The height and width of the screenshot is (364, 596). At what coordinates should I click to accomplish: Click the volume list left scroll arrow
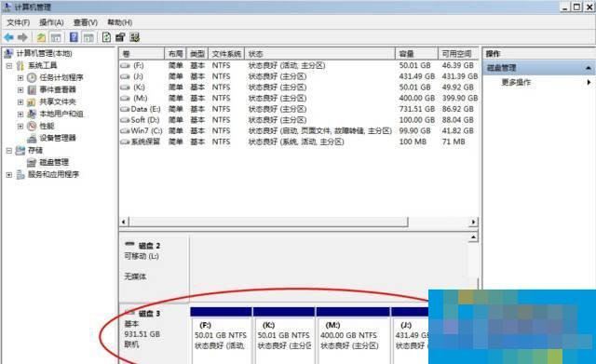click(124, 222)
